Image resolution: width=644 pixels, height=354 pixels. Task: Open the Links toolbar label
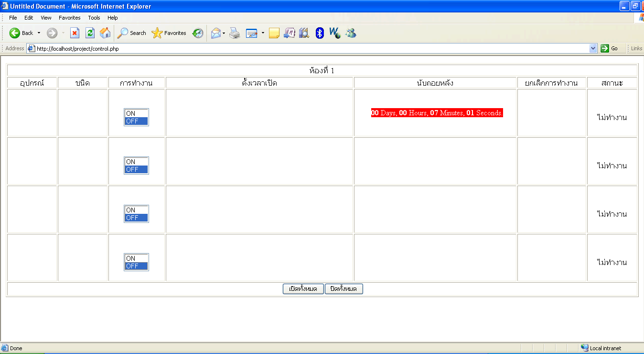click(636, 48)
